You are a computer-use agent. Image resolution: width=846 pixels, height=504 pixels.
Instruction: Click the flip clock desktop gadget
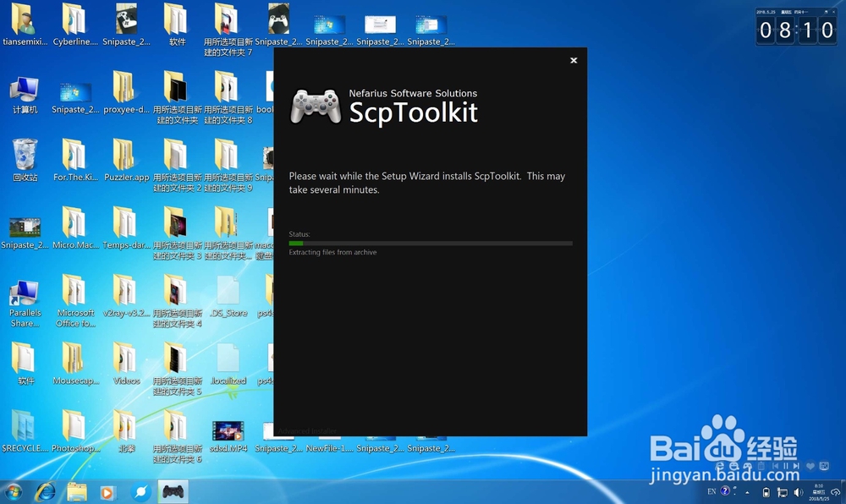pyautogui.click(x=796, y=27)
